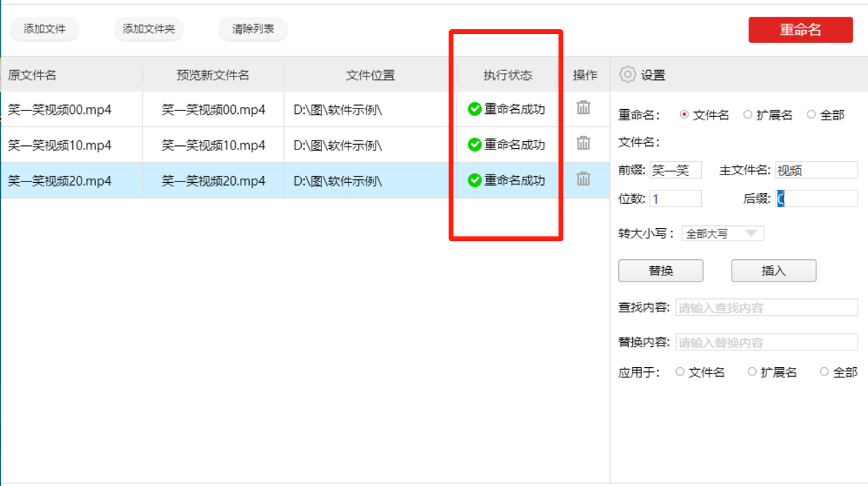Click the 操作 column header
Screen dimensions: 868x486
[x=585, y=75]
